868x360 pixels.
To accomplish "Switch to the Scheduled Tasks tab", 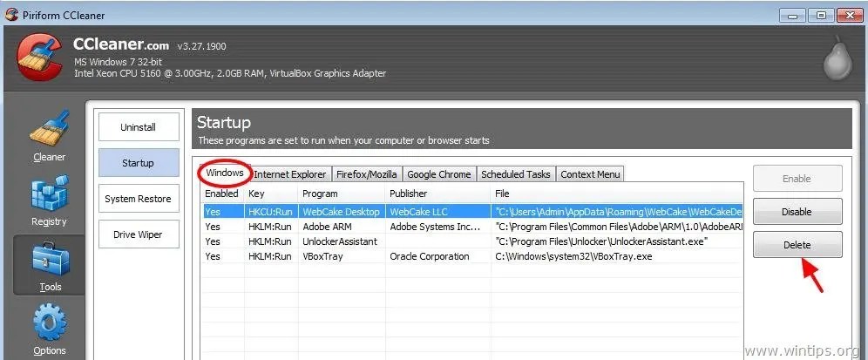I will 516,174.
